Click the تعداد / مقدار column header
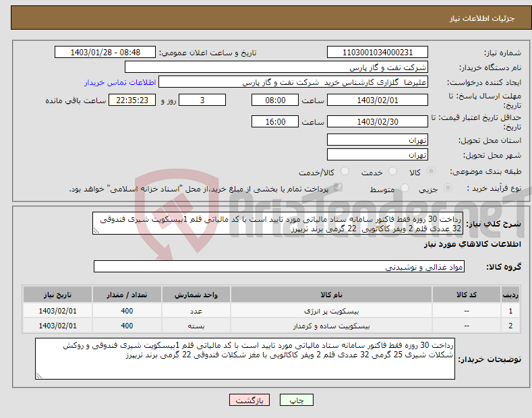This screenshot has height=418, width=532. pyautogui.click(x=127, y=295)
